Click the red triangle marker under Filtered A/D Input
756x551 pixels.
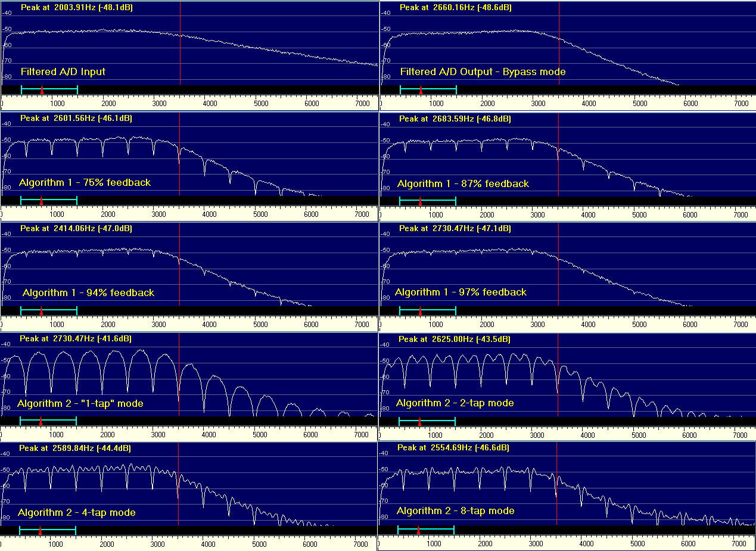42,91
